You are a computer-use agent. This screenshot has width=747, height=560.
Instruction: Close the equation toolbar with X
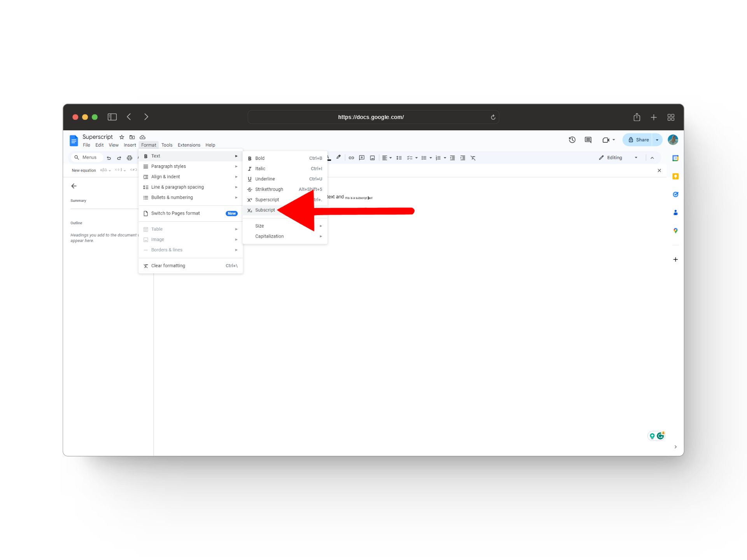tap(659, 171)
